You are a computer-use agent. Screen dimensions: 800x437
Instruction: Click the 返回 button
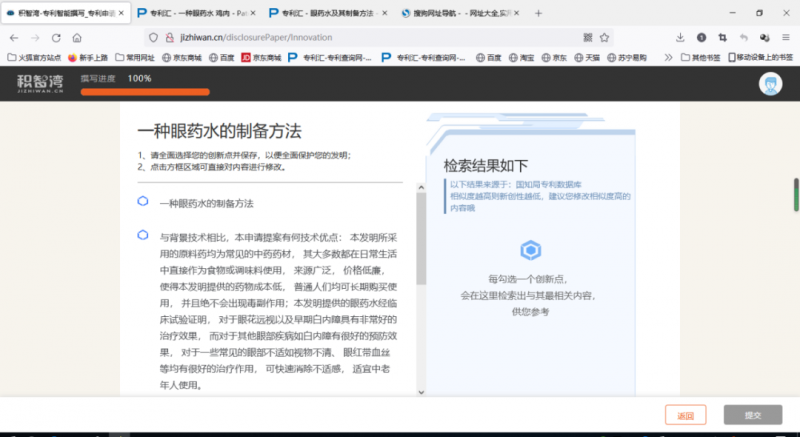[x=685, y=415]
